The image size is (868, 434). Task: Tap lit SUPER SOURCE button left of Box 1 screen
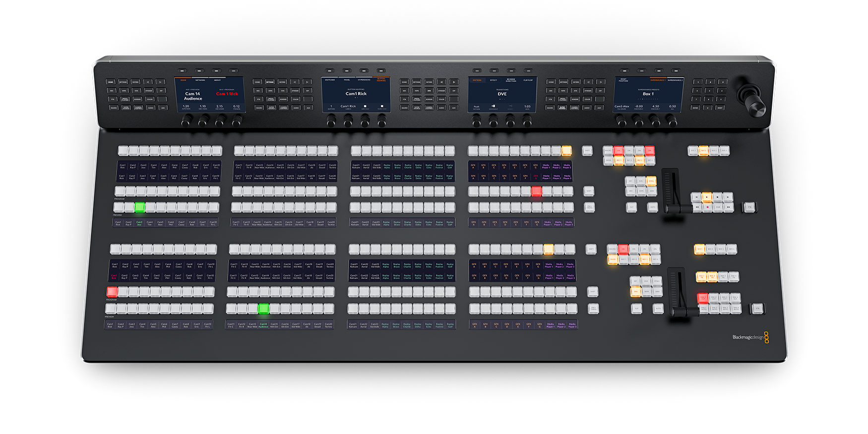coord(562,108)
